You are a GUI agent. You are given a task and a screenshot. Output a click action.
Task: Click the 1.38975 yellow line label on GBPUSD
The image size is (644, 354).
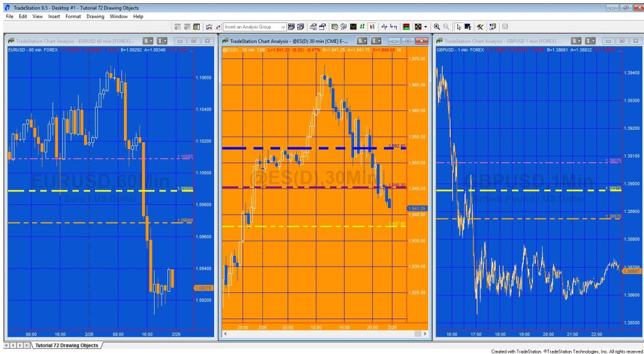[613, 188]
